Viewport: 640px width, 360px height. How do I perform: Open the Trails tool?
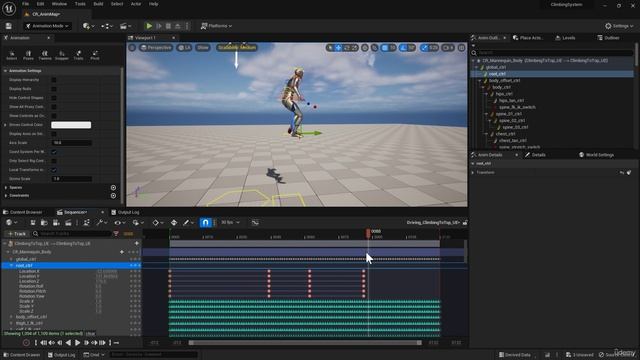coord(78,55)
